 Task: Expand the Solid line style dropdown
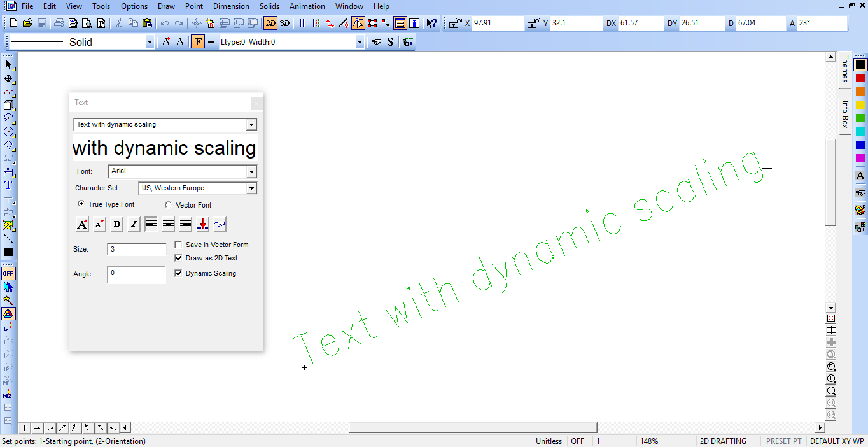[x=150, y=42]
